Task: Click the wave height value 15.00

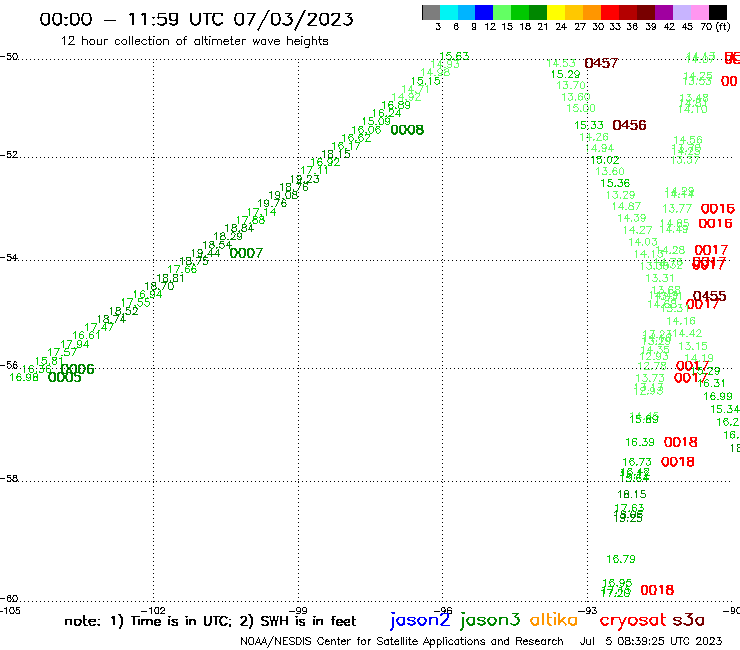Action: click(x=581, y=108)
